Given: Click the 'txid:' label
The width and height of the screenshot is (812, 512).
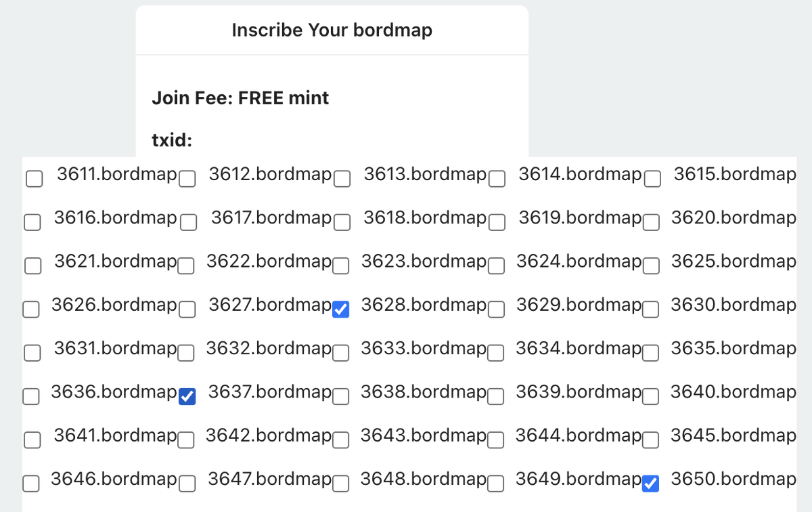Looking at the screenshot, I should (x=172, y=140).
